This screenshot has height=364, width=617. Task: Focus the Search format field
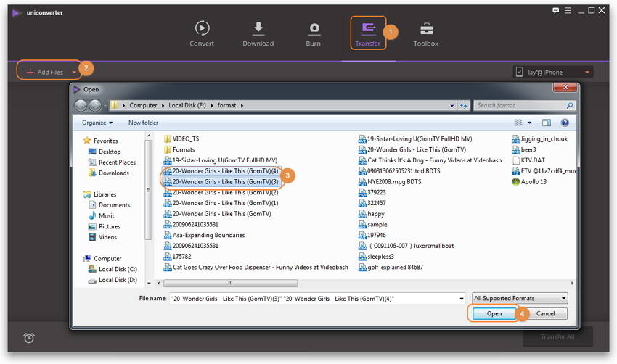click(x=524, y=105)
